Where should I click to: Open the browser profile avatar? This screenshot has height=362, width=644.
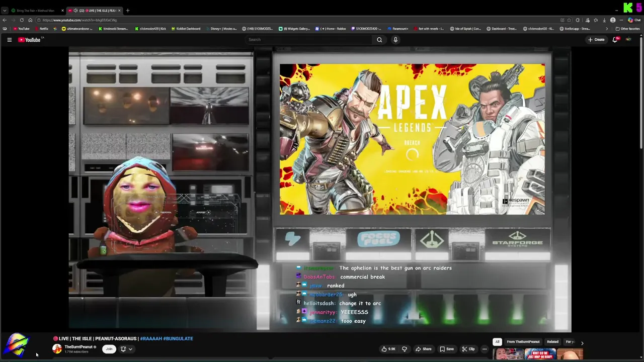(x=613, y=20)
